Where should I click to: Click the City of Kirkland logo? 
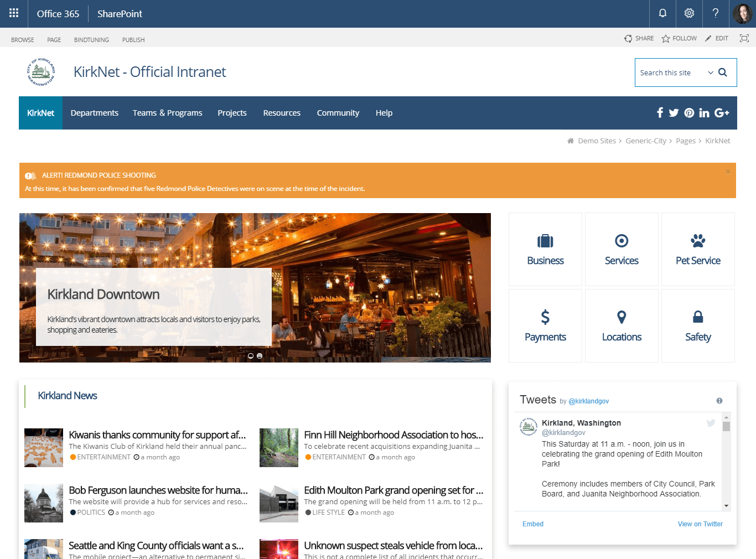pyautogui.click(x=41, y=72)
